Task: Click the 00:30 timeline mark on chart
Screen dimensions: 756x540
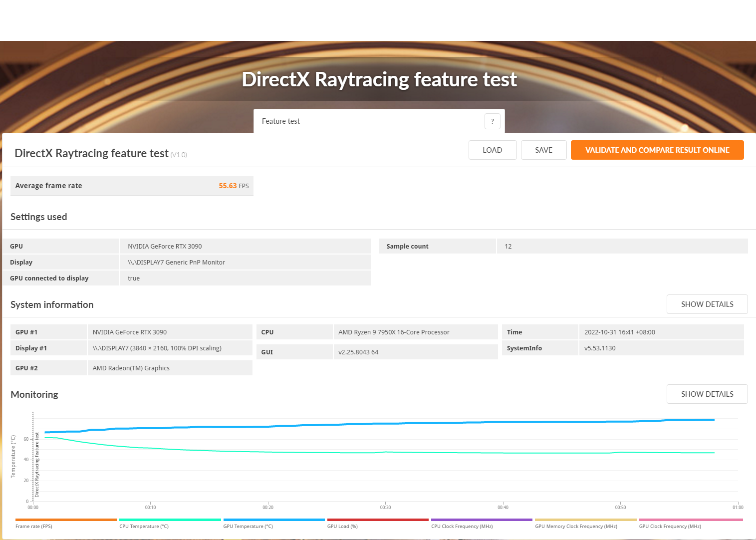Action: tap(385, 507)
